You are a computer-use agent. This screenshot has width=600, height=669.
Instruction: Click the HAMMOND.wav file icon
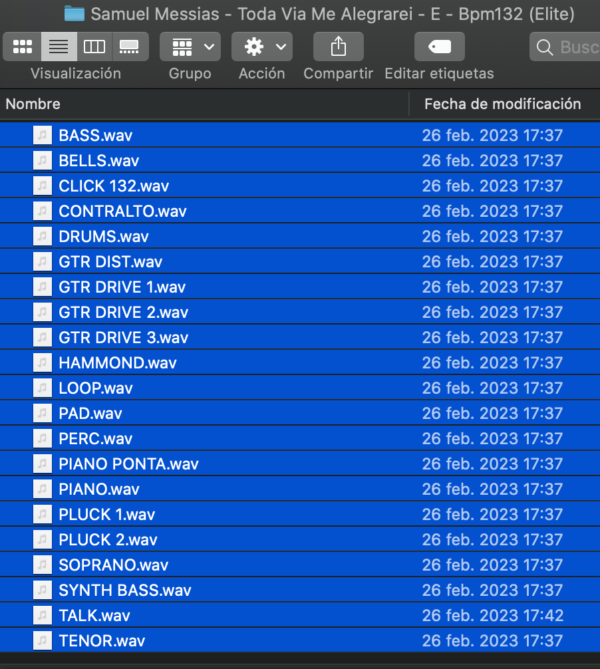pyautogui.click(x=42, y=363)
